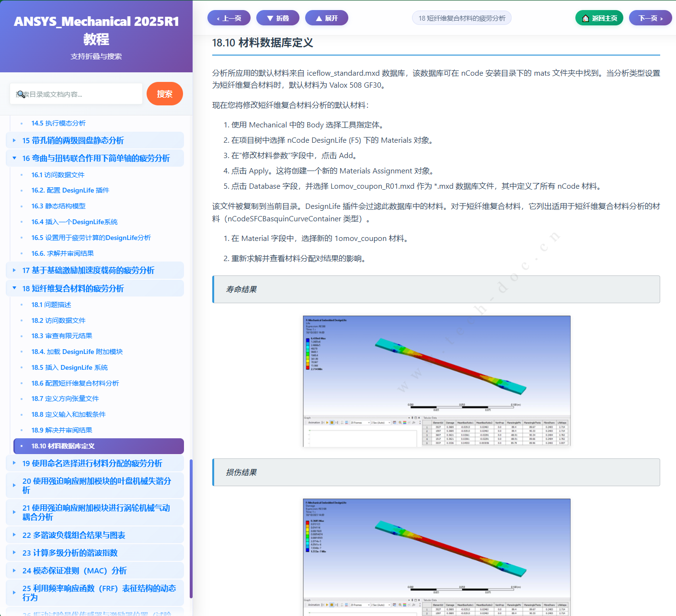Viewport: 676px width, 616px height.
Task: Expand chapter 17 基于基础激励加速度载荷的疲劳分析
Action: tap(13, 270)
